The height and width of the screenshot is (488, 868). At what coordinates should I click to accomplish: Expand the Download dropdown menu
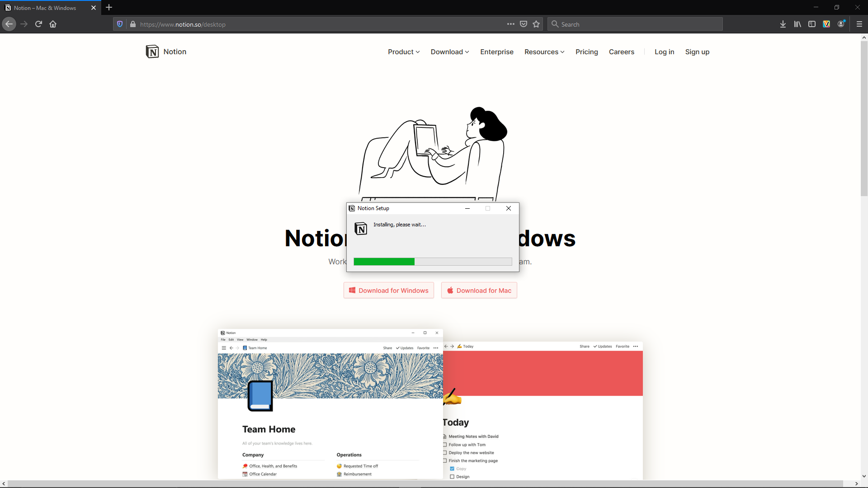tap(450, 52)
